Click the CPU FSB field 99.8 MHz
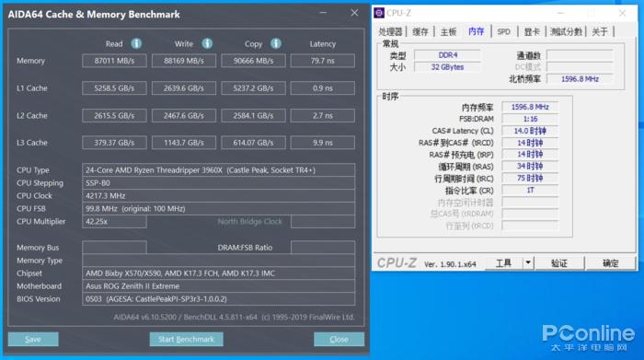 pos(219,208)
